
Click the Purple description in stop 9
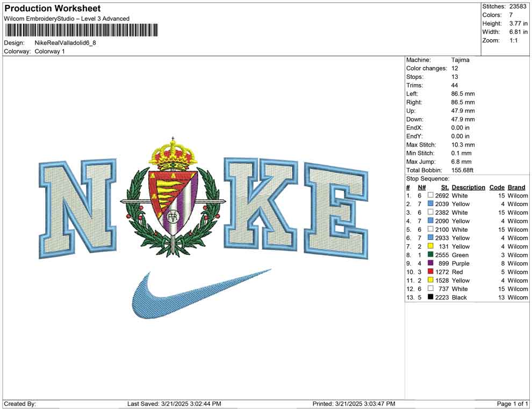pos(461,264)
